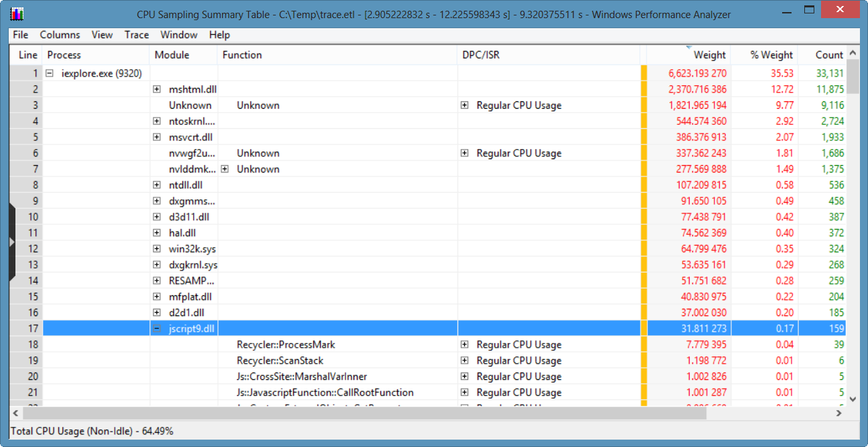Viewport: 868px width, 447px height.
Task: Expand the dxgkrnl.sys module row
Action: click(157, 265)
